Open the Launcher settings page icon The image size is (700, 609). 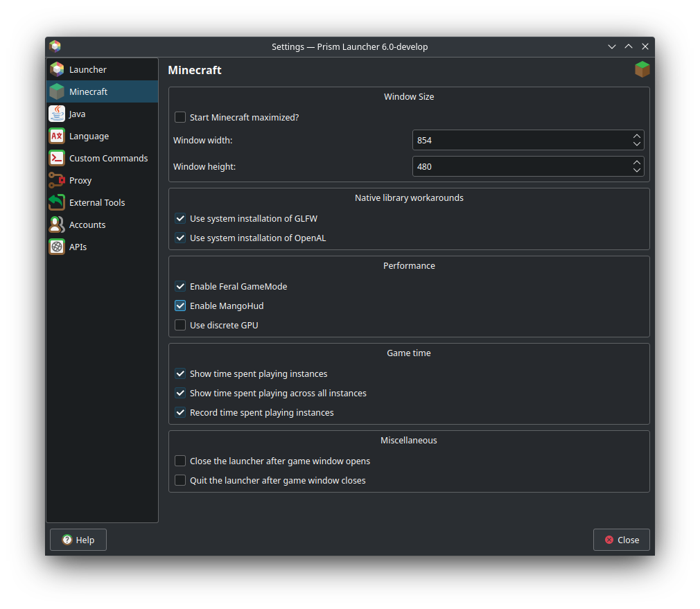[57, 69]
